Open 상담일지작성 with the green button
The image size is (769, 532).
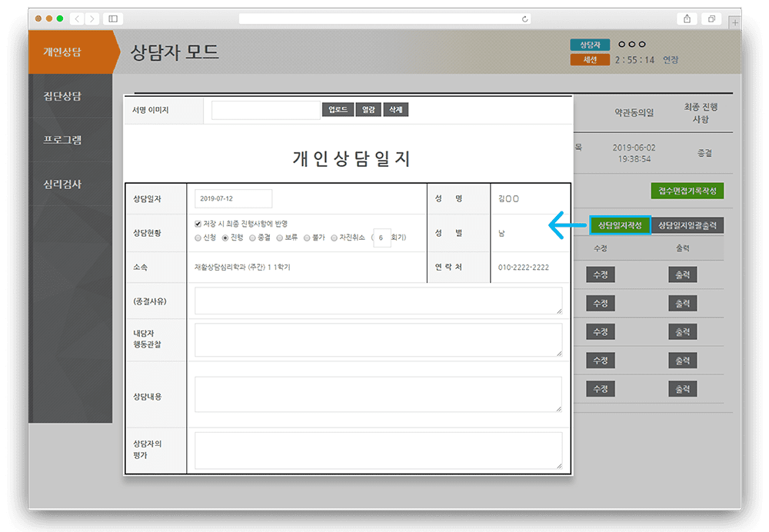(x=620, y=225)
